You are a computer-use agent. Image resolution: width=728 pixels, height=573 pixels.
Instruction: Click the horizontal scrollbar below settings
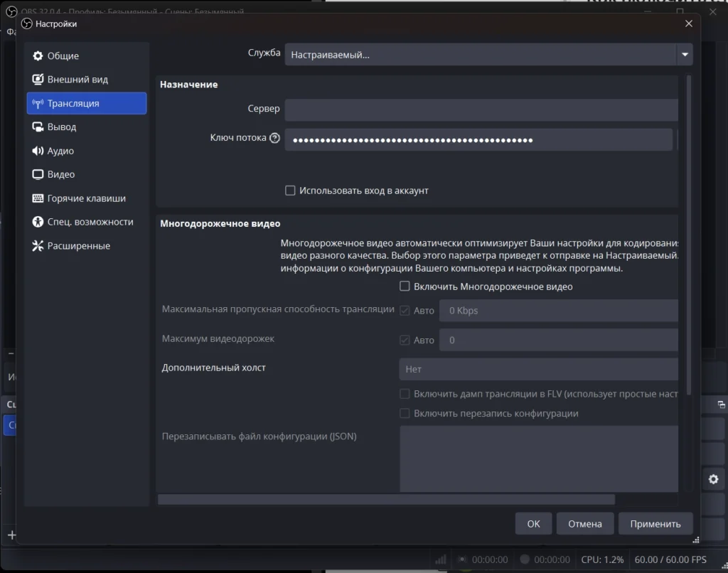(x=386, y=499)
